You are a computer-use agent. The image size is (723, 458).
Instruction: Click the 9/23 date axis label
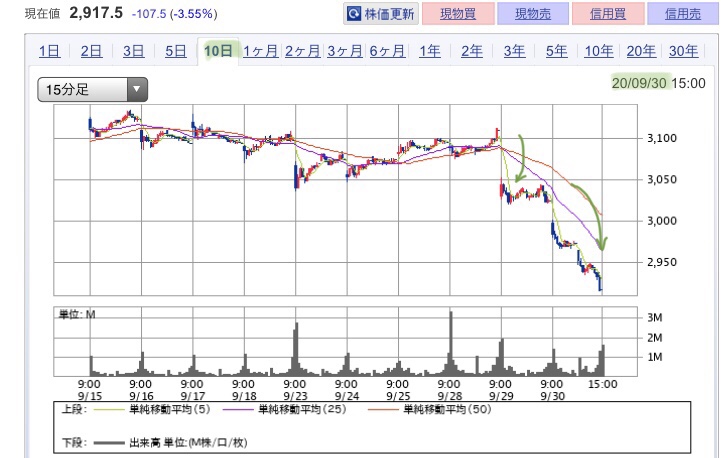(x=295, y=396)
